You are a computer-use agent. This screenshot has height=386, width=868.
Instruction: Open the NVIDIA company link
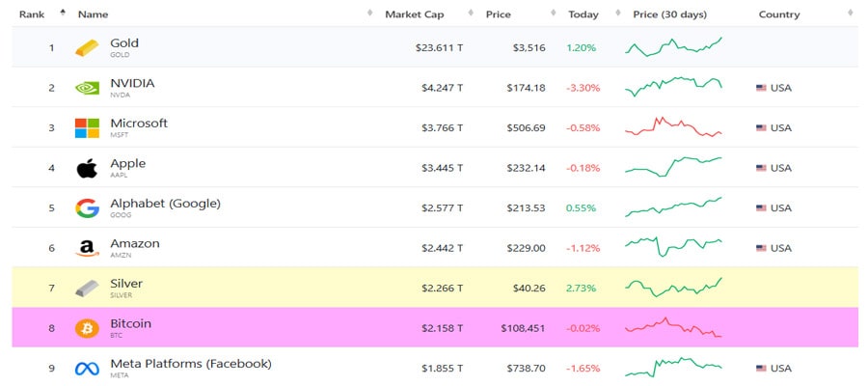tap(132, 83)
